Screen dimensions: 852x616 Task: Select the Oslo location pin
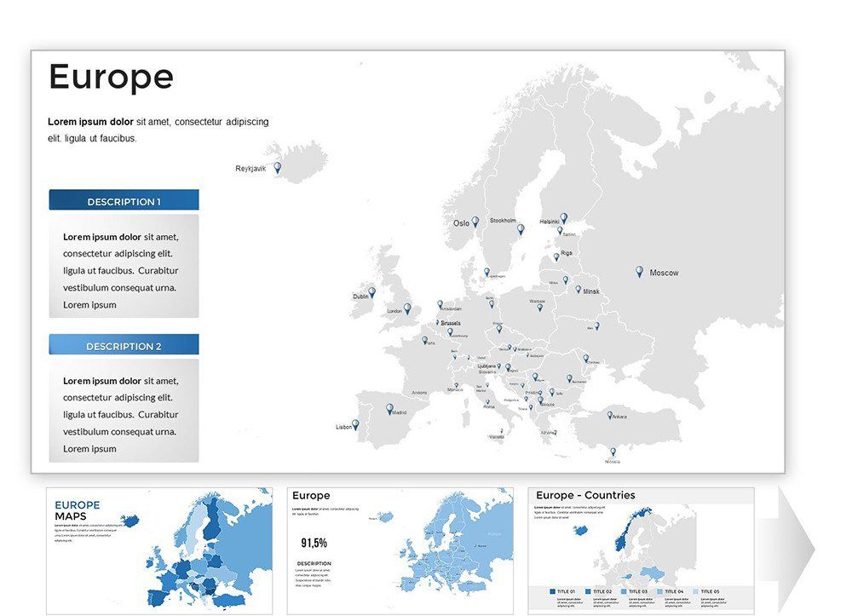(x=475, y=222)
